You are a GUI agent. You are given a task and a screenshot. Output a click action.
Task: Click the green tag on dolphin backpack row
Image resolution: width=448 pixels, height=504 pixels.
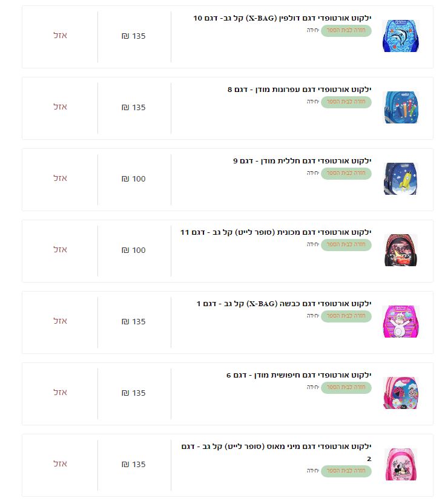(x=346, y=30)
